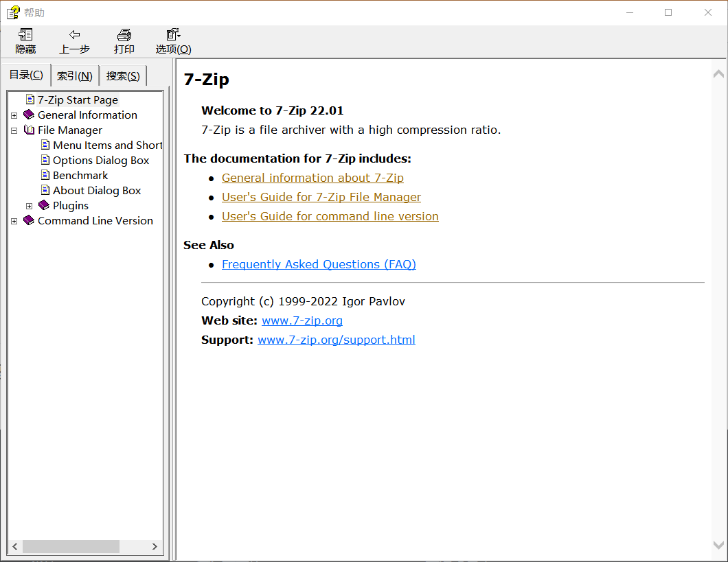The height and width of the screenshot is (562, 728).
Task: Select Options Dialog Box topic
Action: pos(101,161)
